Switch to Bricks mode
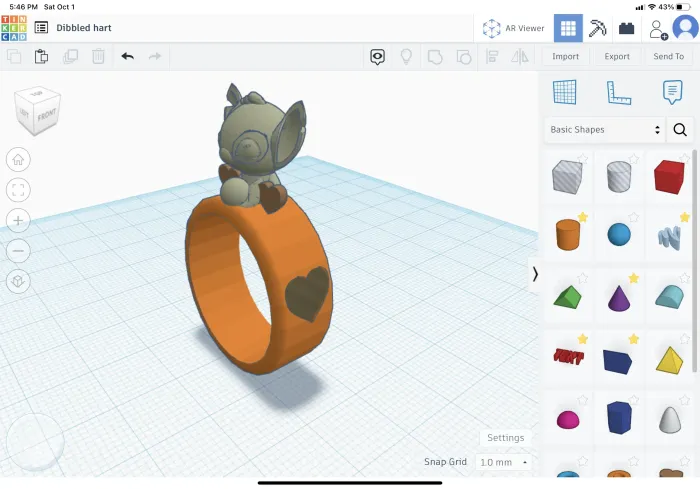The height and width of the screenshot is (489, 700). [626, 29]
